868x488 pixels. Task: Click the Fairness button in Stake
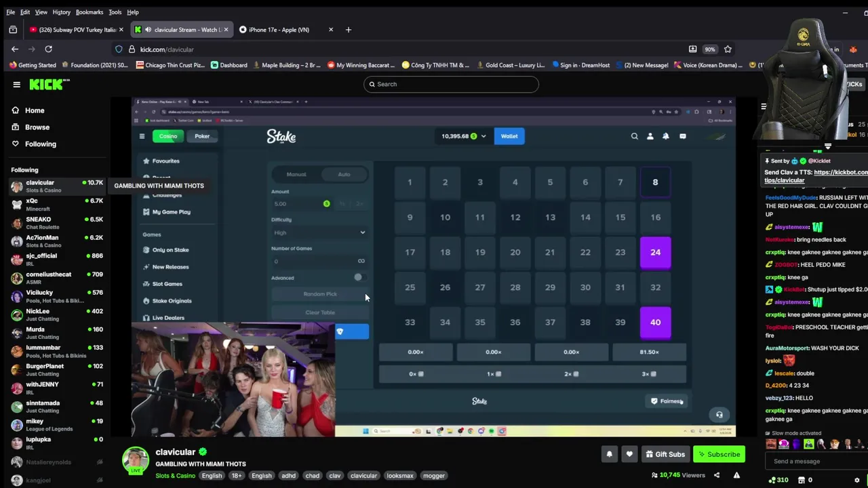coord(667,401)
